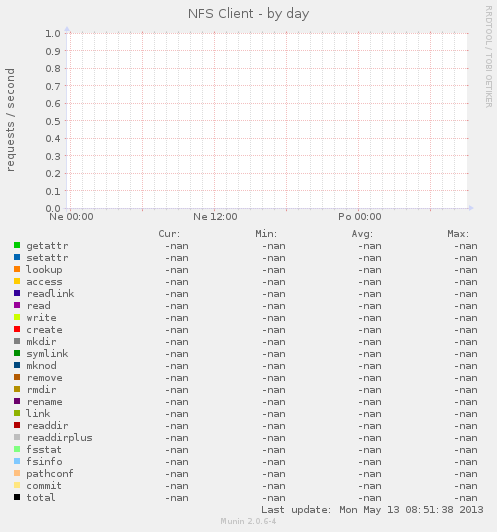This screenshot has height=532, width=497.
Task: Select the purple read legend swatch
Action: tap(17, 305)
